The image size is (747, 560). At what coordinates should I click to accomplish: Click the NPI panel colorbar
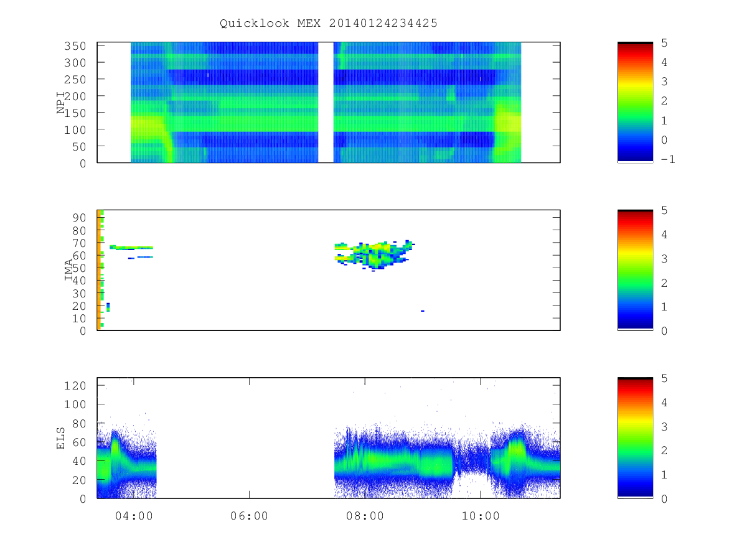coord(635,103)
